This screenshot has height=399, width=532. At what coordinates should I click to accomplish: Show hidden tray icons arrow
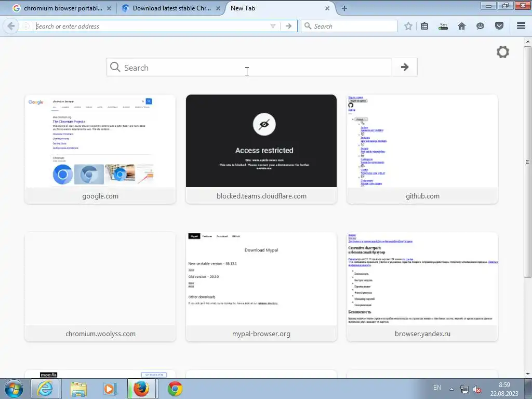pos(451,389)
